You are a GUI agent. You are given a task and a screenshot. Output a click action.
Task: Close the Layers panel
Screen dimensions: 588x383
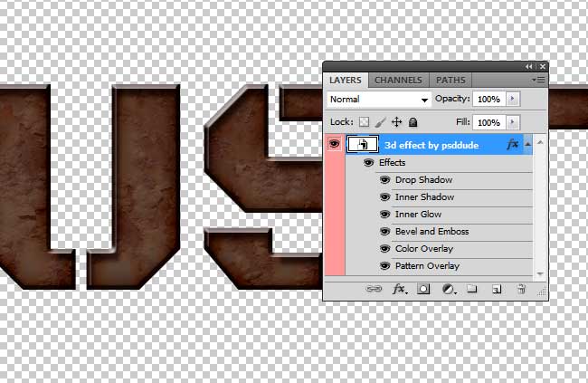[542, 66]
